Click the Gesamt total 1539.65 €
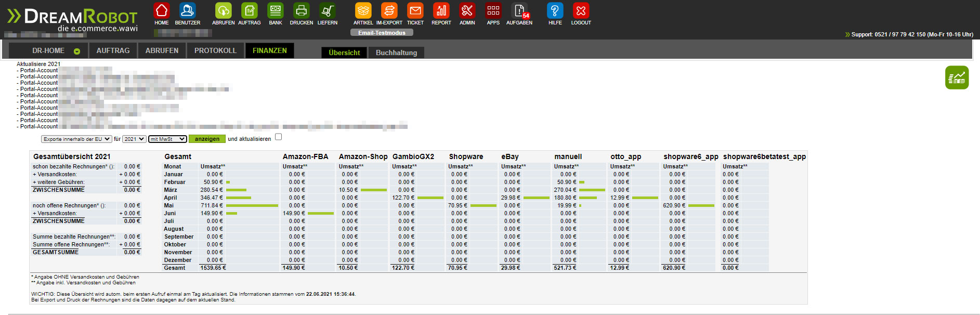 (x=213, y=268)
